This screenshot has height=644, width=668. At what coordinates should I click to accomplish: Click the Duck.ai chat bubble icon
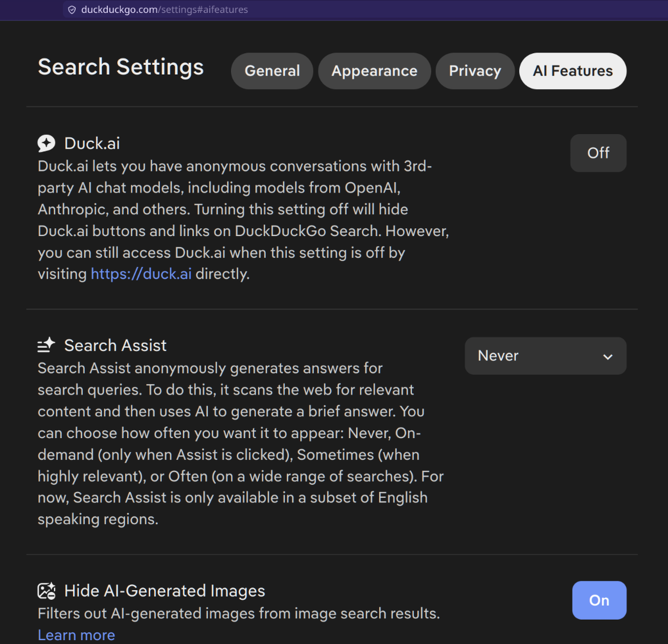[x=46, y=143]
